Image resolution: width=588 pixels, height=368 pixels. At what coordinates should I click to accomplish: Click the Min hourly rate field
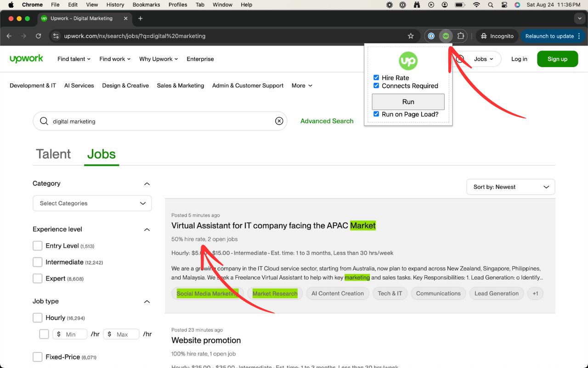tap(70, 334)
